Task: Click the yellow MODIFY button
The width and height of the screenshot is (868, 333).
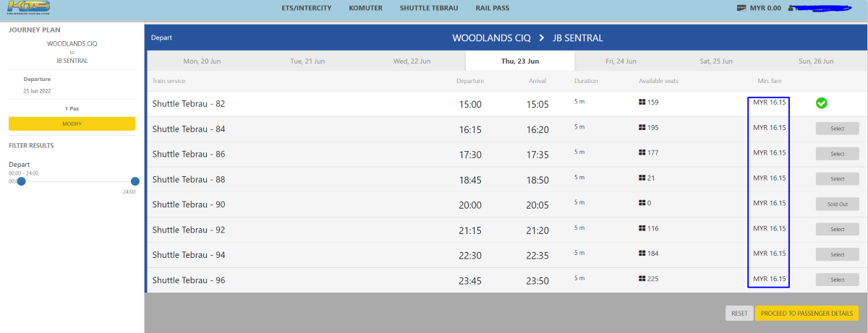Action: pos(72,124)
